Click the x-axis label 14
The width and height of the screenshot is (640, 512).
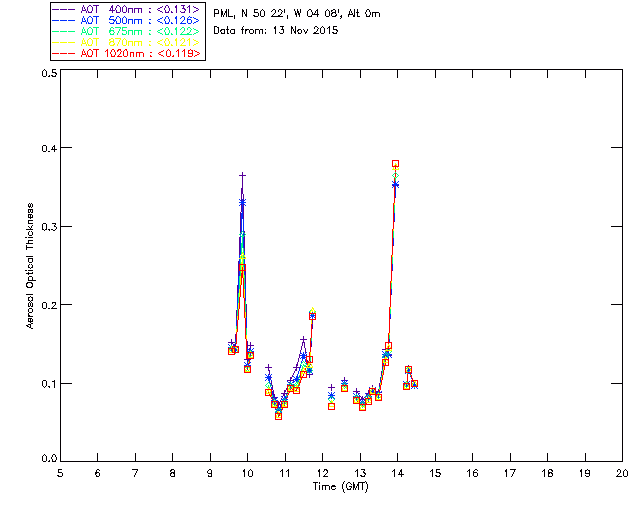coord(398,473)
